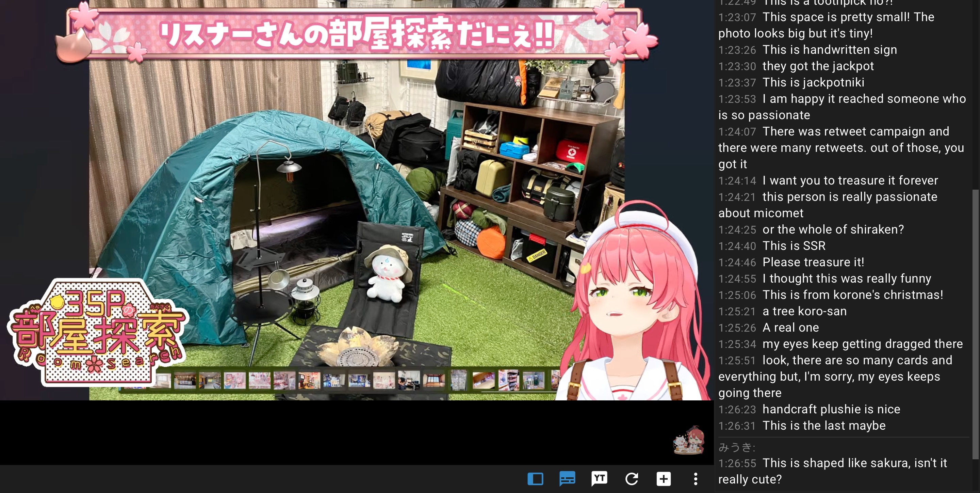Click message "a tree koro-san"
The width and height of the screenshot is (980, 493).
(x=805, y=312)
